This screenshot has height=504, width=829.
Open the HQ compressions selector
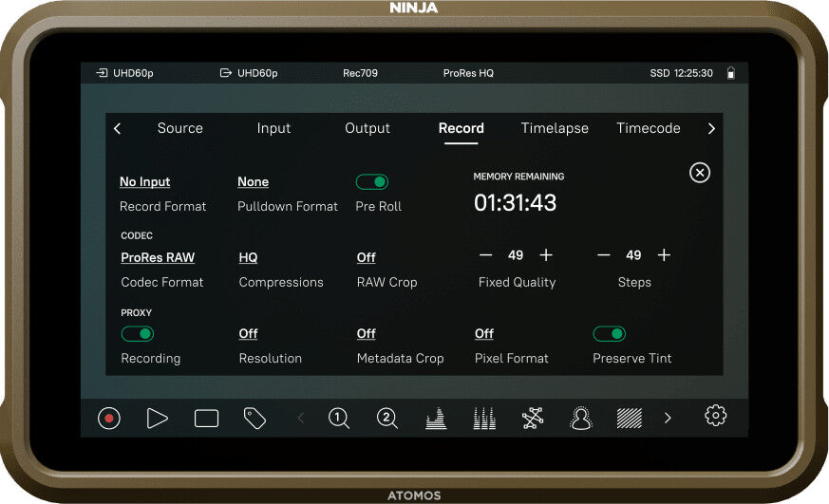(x=248, y=257)
